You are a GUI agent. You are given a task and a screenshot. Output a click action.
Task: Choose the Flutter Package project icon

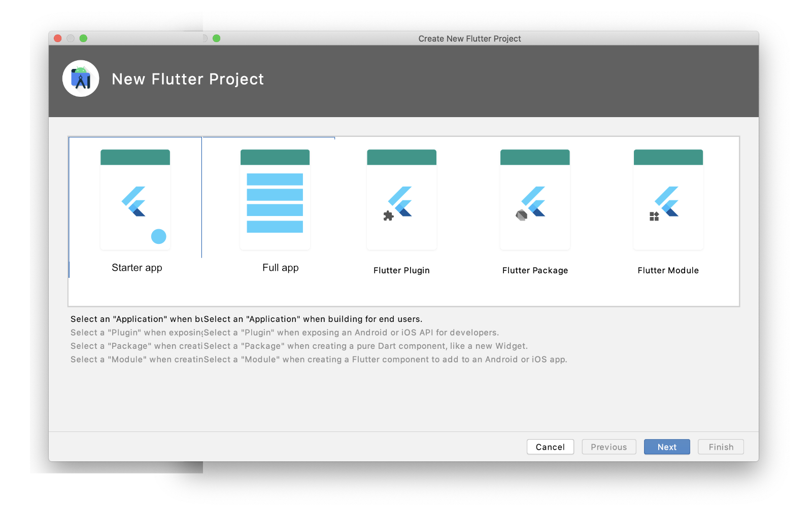pos(535,199)
